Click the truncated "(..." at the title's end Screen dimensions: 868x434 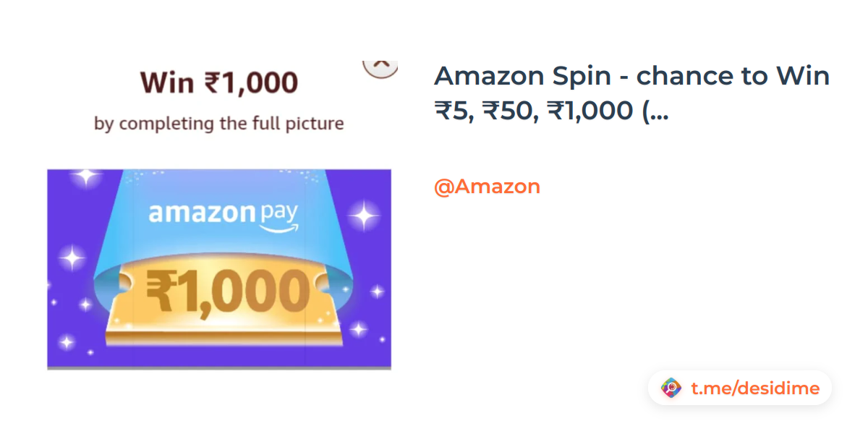click(655, 111)
